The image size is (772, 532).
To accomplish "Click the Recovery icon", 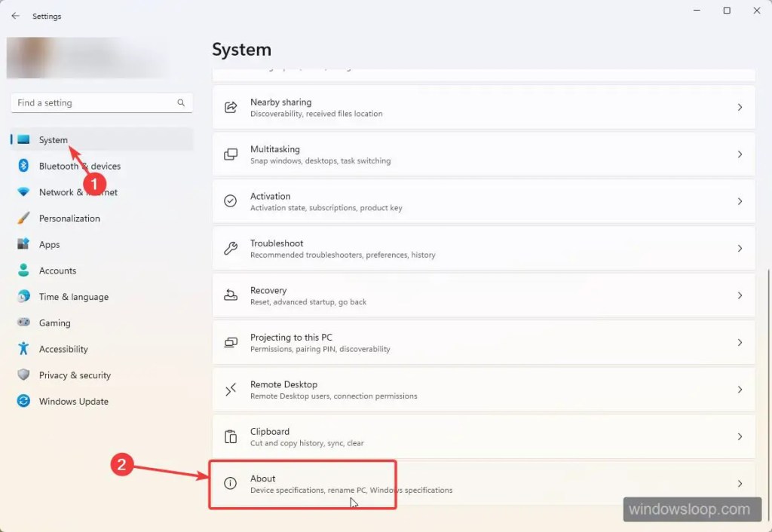I will point(231,295).
